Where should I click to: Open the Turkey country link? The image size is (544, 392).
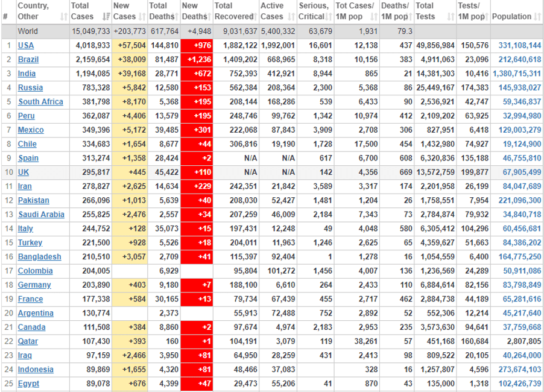(x=30, y=243)
